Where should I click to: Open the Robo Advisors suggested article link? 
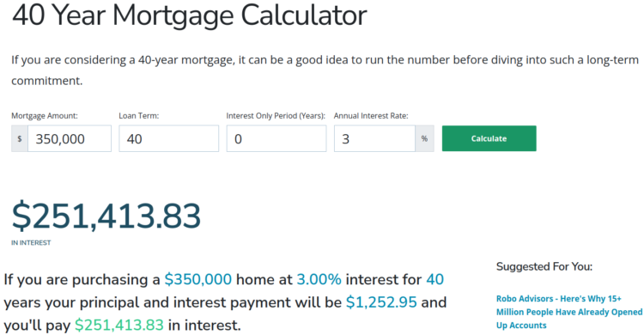[x=568, y=312]
